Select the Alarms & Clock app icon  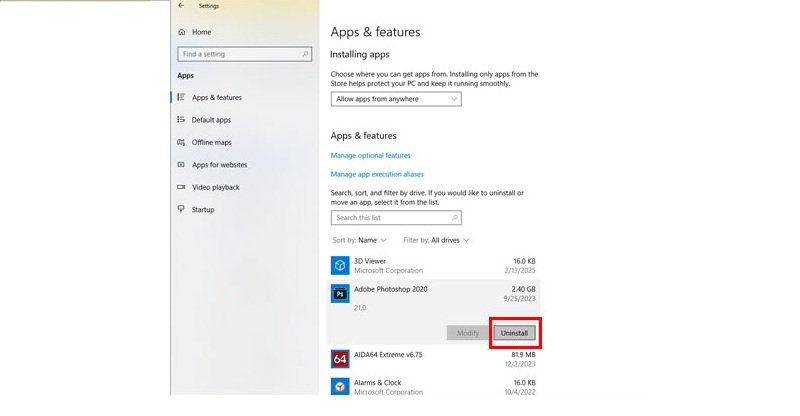tap(340, 386)
